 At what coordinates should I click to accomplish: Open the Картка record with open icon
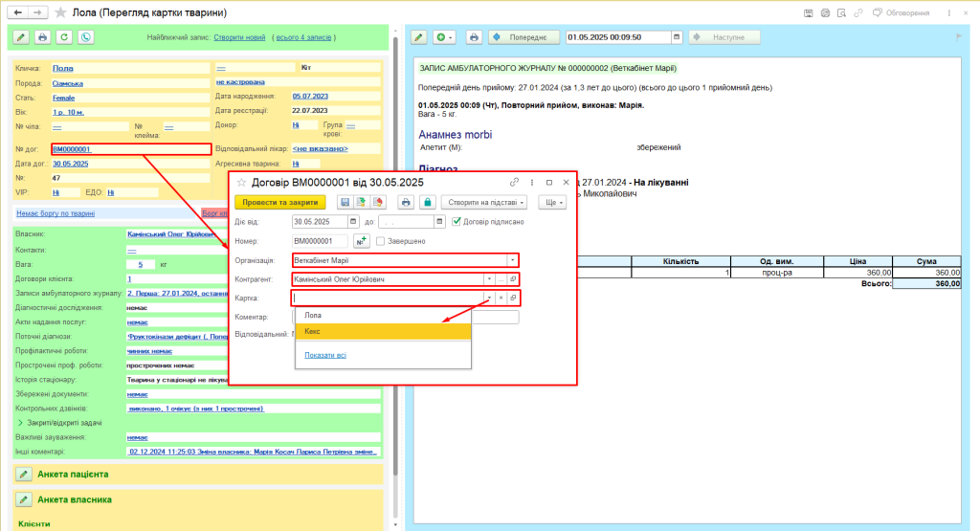pos(513,298)
